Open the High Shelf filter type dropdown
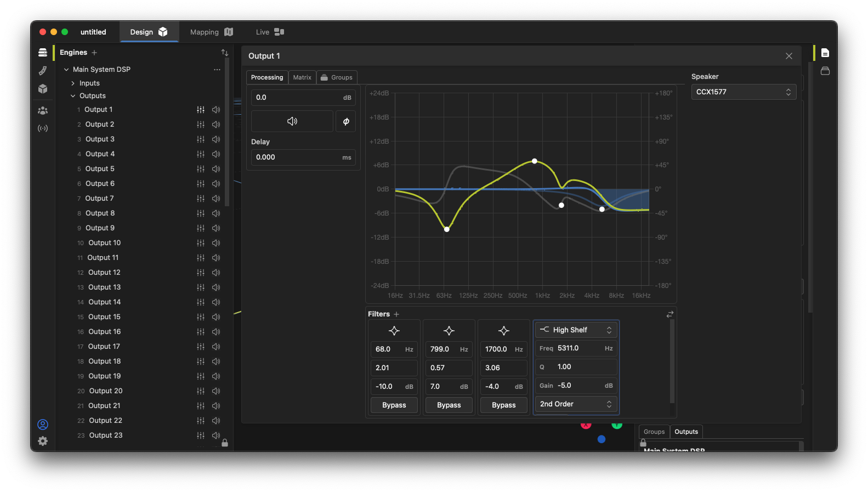The image size is (868, 492). click(x=576, y=330)
